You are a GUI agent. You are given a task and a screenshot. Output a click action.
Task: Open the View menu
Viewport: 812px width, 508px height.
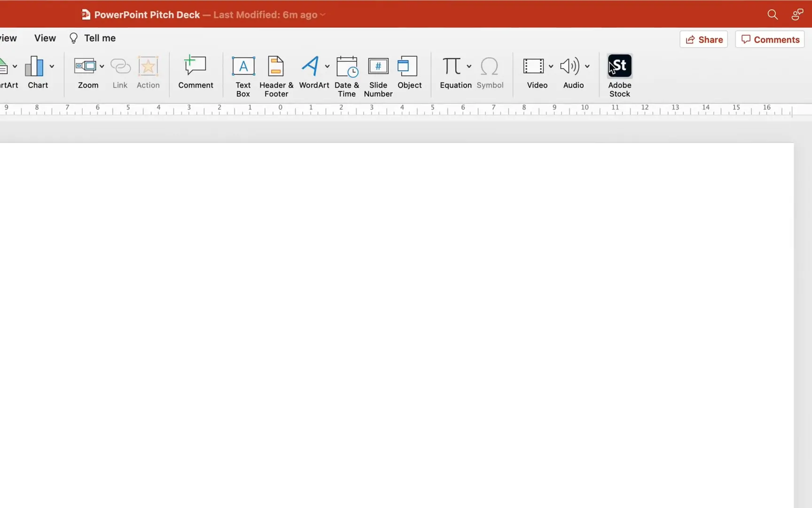(45, 38)
